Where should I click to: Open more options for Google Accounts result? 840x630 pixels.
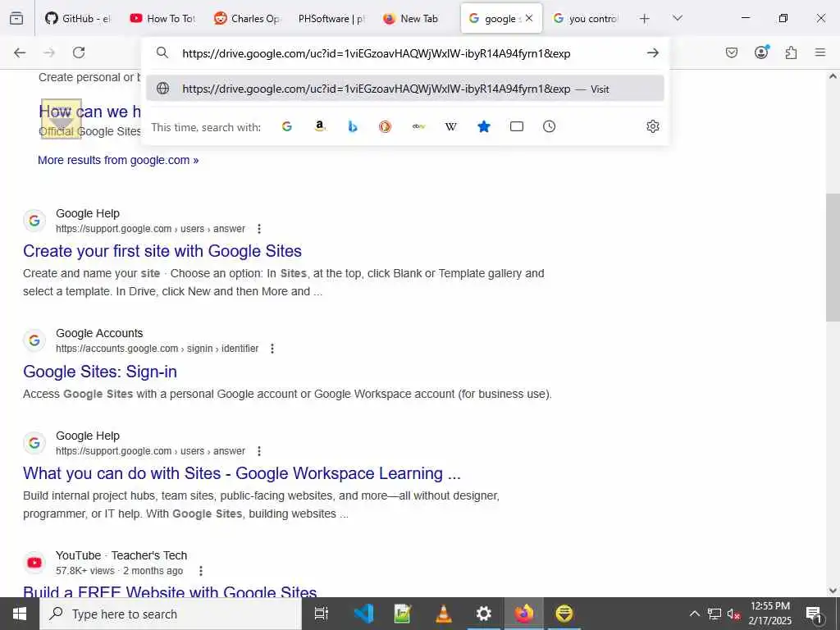coord(272,349)
